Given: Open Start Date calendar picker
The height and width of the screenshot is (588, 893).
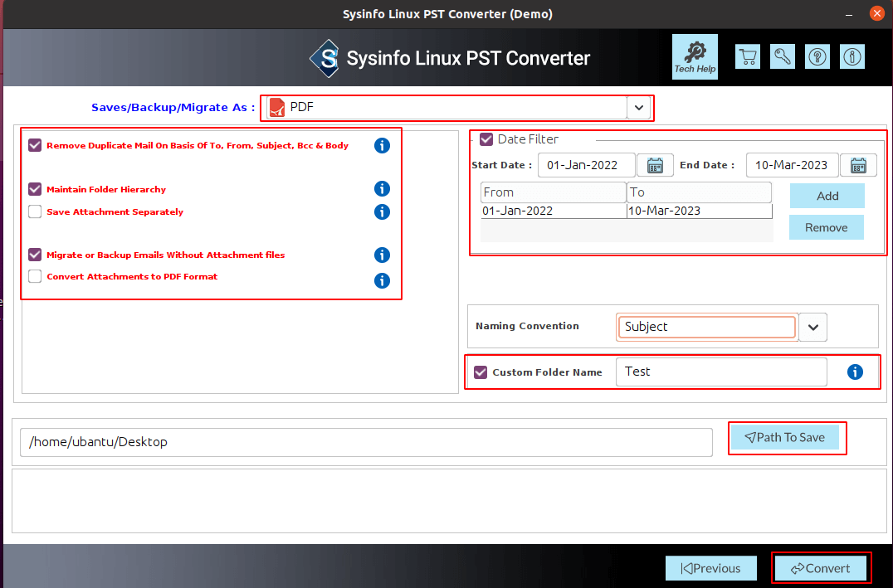Looking at the screenshot, I should [655, 165].
